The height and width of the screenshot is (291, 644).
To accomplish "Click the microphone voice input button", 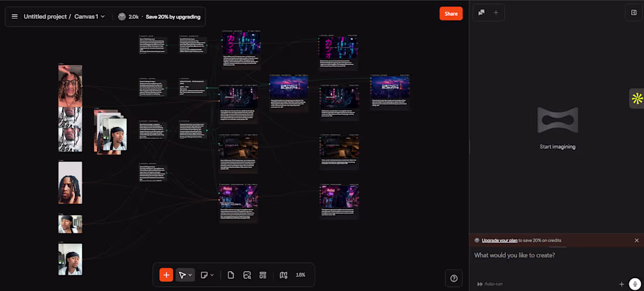I will [635, 284].
